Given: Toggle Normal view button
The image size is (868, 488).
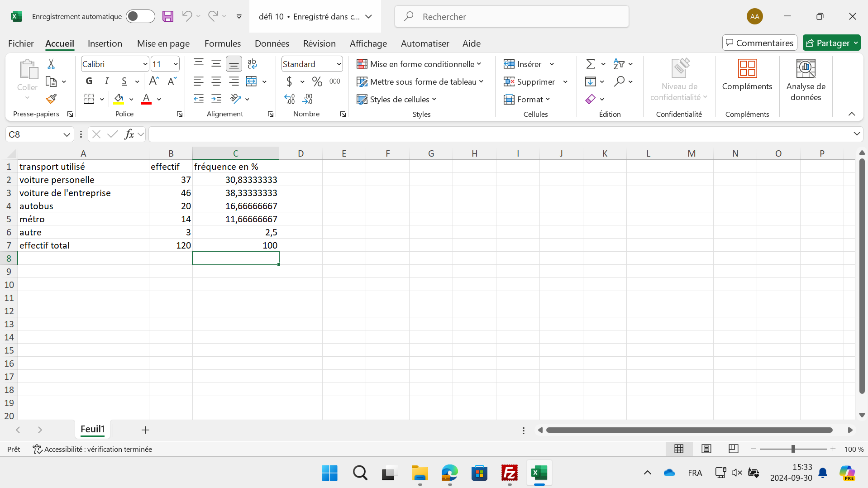Looking at the screenshot, I should 679,449.
